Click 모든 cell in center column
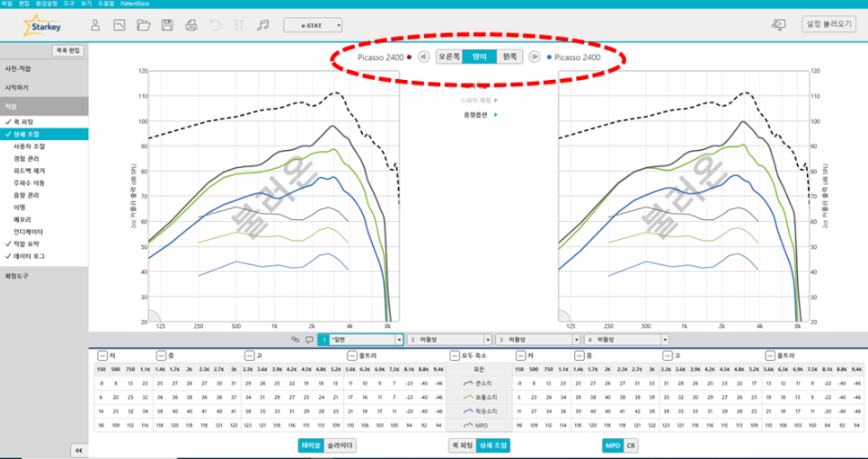 point(480,369)
